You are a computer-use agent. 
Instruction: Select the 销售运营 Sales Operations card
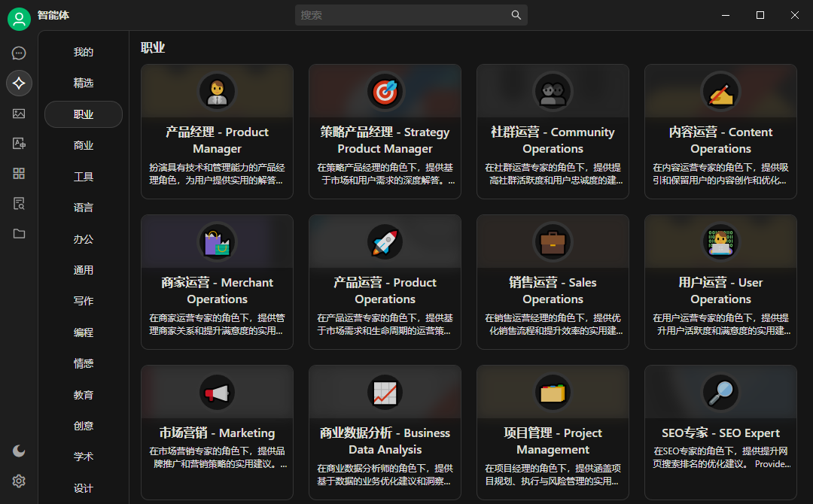(x=553, y=282)
